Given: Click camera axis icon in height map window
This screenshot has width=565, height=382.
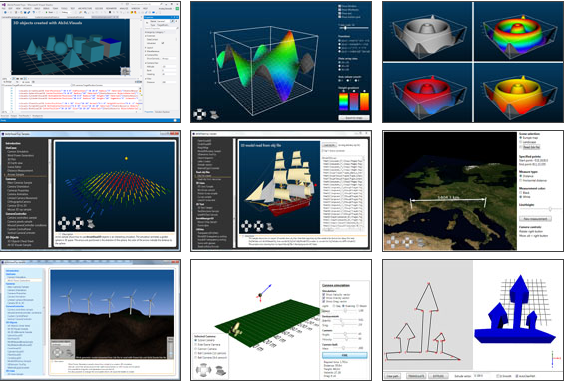Looking at the screenshot, I should click(x=214, y=115).
